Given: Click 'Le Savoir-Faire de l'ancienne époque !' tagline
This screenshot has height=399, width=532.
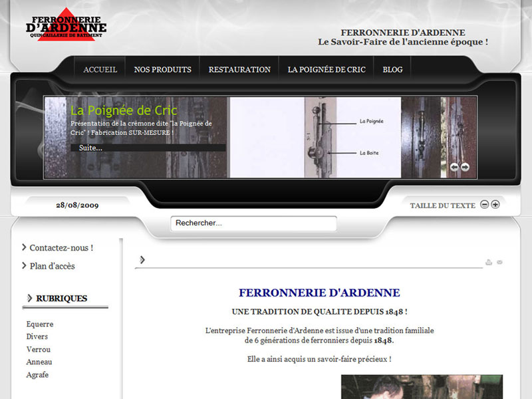Looking at the screenshot, I should [x=403, y=42].
